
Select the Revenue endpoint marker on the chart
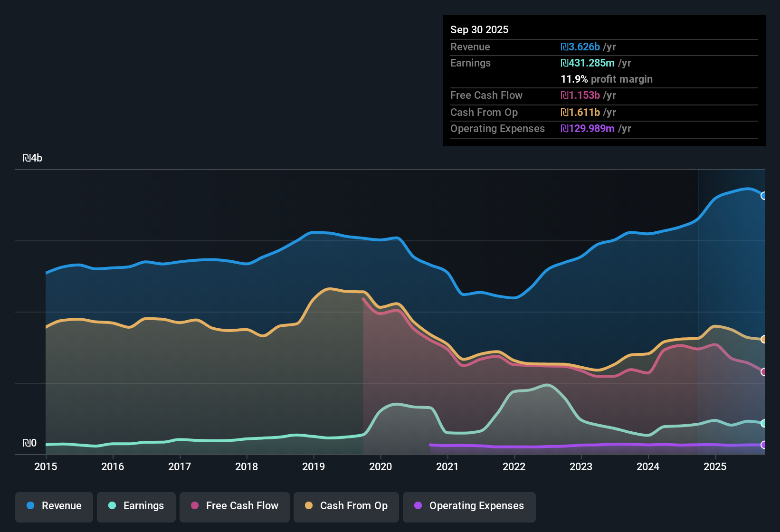[764, 196]
